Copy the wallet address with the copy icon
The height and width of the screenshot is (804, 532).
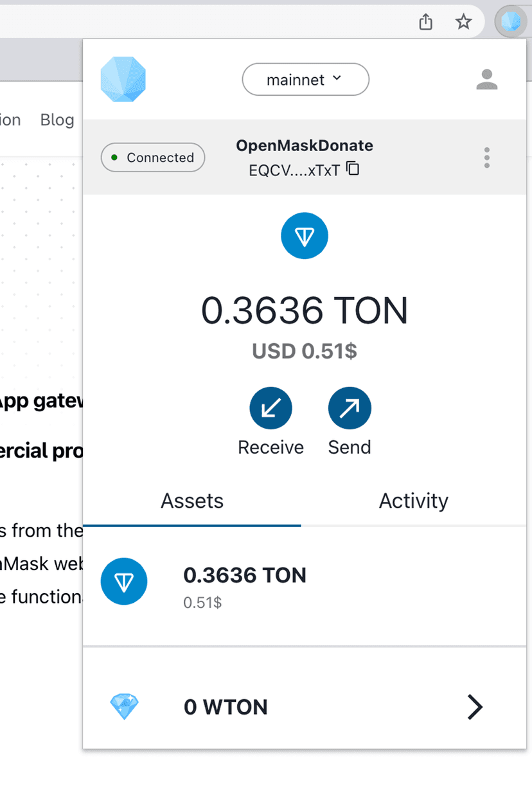pos(353,169)
